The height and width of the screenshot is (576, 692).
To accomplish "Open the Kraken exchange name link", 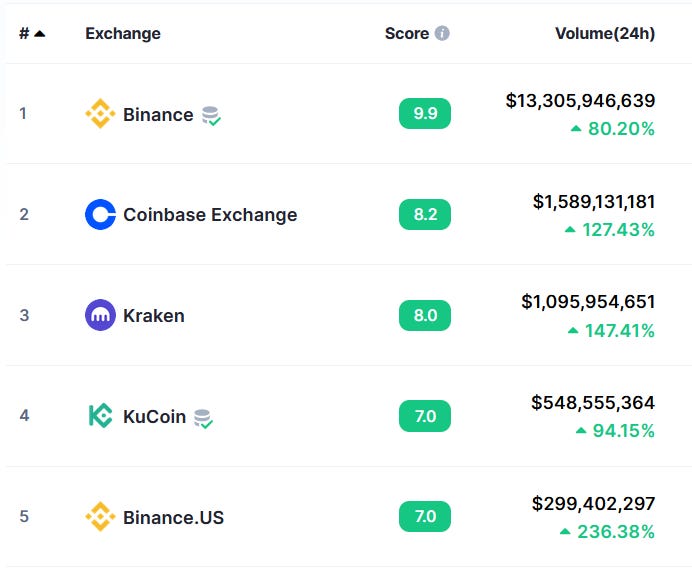I will point(153,315).
